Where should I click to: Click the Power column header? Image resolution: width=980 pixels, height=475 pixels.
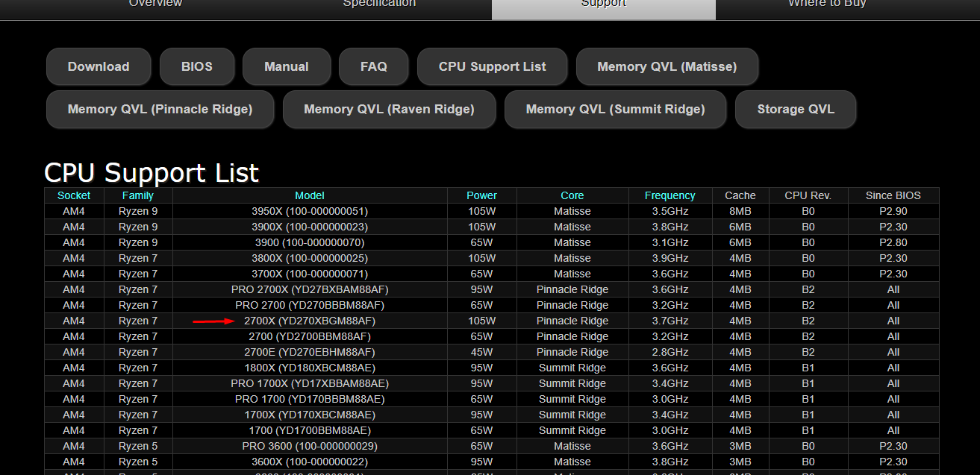[482, 195]
